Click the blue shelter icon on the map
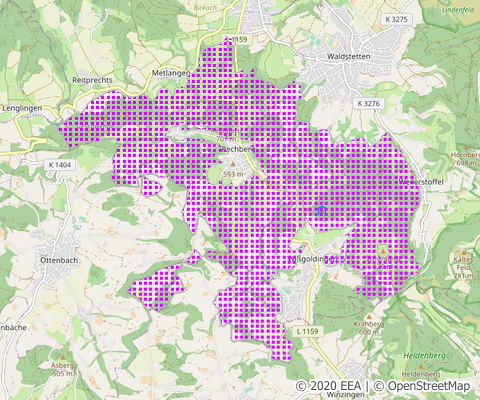This screenshot has height=400, width=480. pyautogui.click(x=321, y=210)
